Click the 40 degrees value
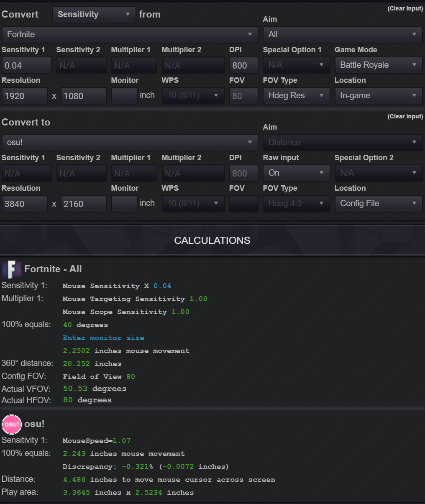 pos(85,325)
